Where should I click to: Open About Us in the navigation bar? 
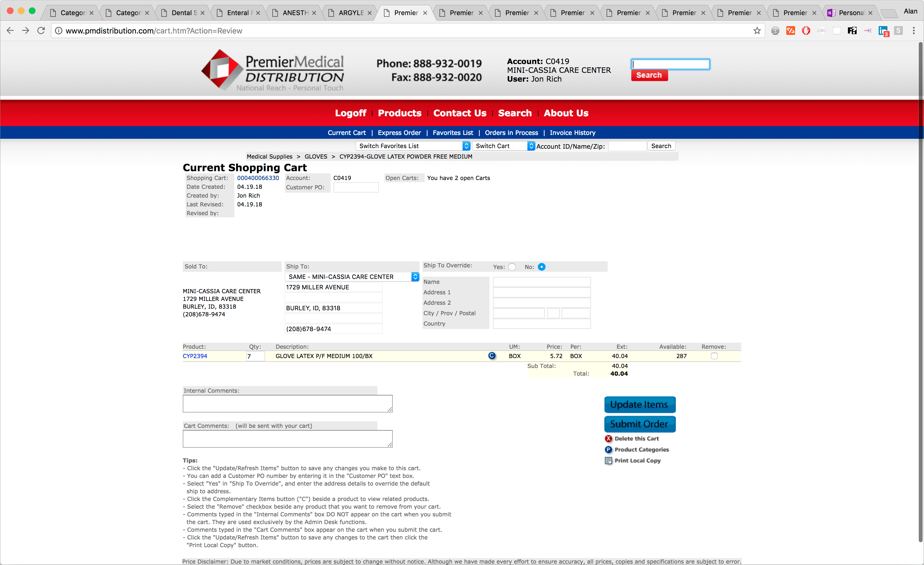click(x=566, y=113)
